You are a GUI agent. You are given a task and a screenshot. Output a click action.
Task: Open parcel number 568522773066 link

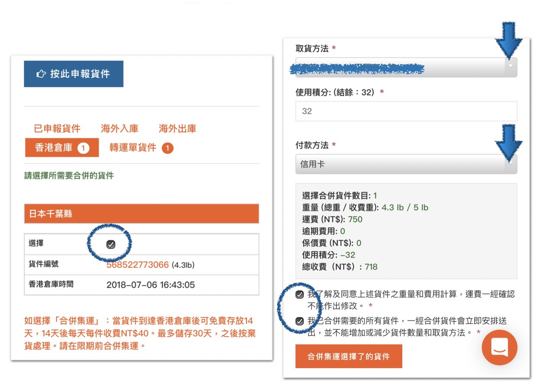point(137,265)
